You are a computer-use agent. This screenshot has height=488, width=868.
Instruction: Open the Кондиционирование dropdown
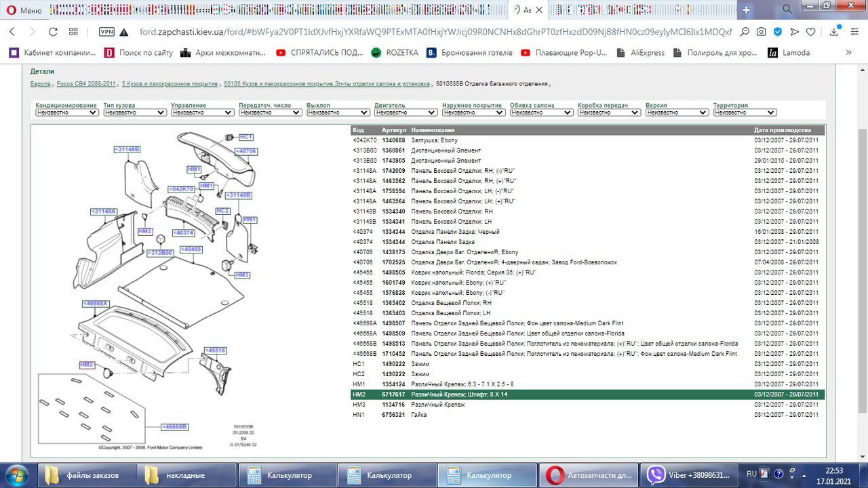[x=66, y=113]
